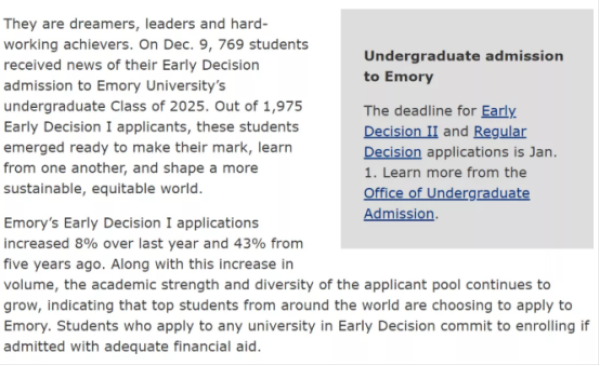Click the "Emory University's" text in the first paragraph

tap(161, 86)
